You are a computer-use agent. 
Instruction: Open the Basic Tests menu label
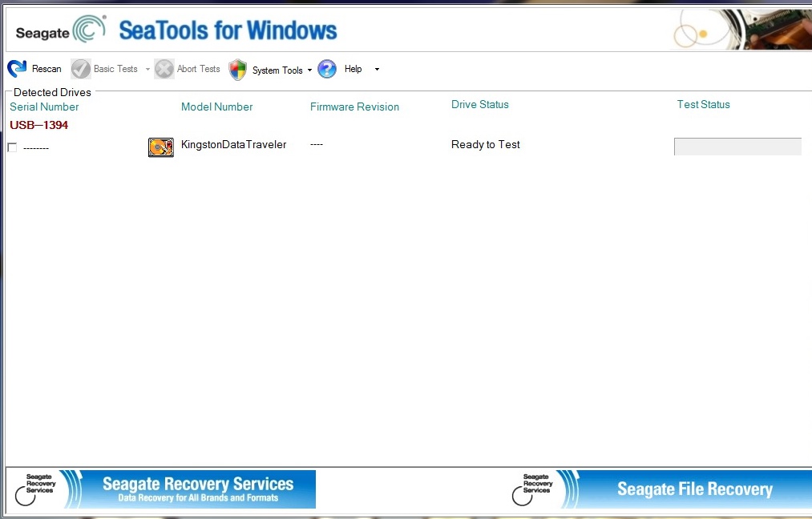coord(115,69)
